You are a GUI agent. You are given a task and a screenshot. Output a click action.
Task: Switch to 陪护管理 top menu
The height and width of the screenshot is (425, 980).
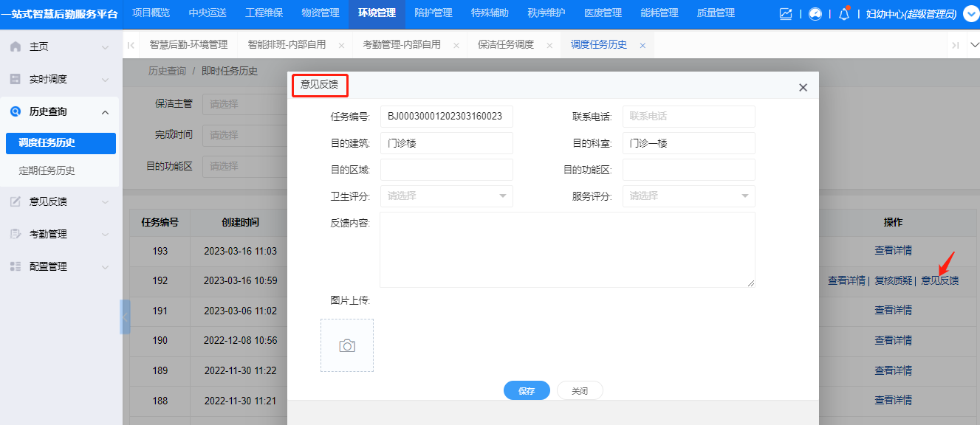pyautogui.click(x=434, y=13)
